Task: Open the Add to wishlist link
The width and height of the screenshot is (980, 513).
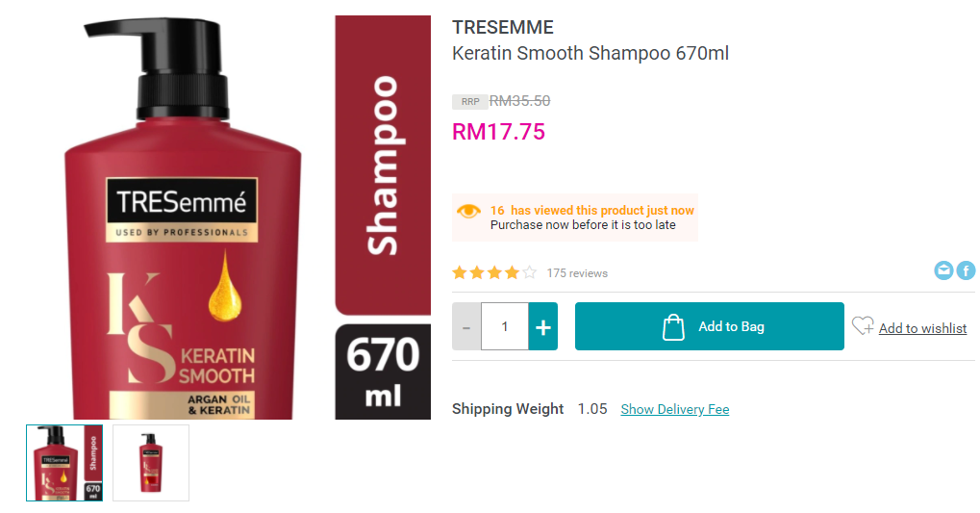Action: pyautogui.click(x=922, y=328)
